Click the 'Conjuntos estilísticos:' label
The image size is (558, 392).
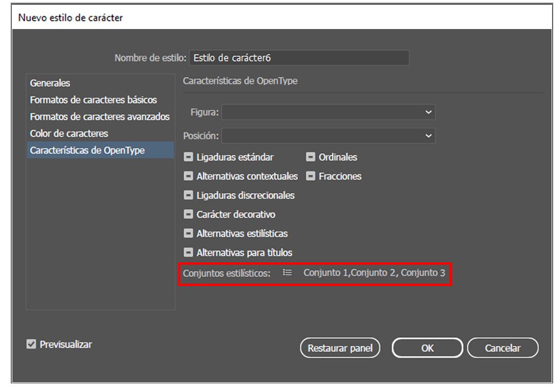click(227, 274)
